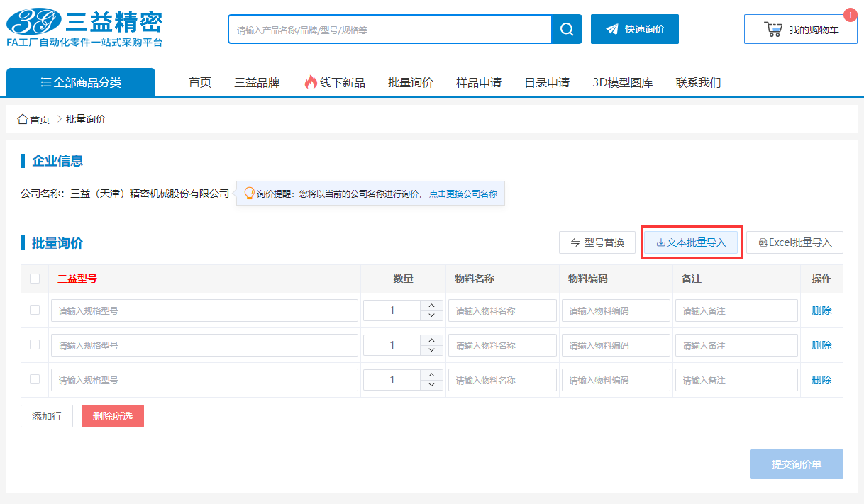864x504 pixels.
Task: Decrease quantity in the second row
Action: coord(431,350)
